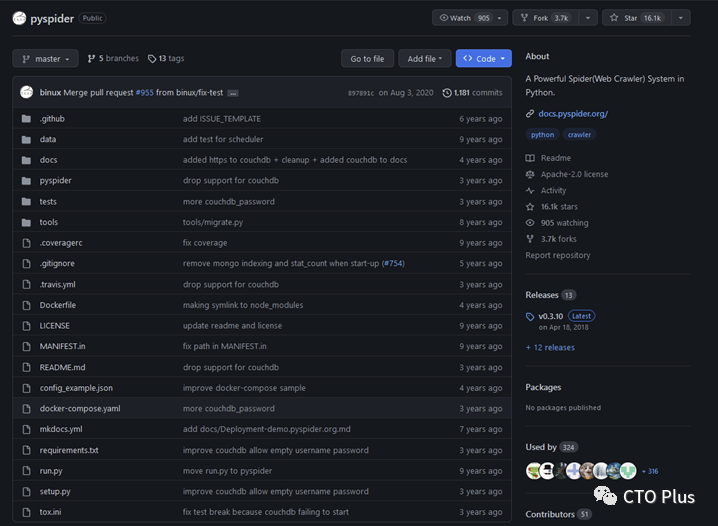The height and width of the screenshot is (526, 718).
Task: Open the docker-compose.yaml file
Action: [x=80, y=409]
